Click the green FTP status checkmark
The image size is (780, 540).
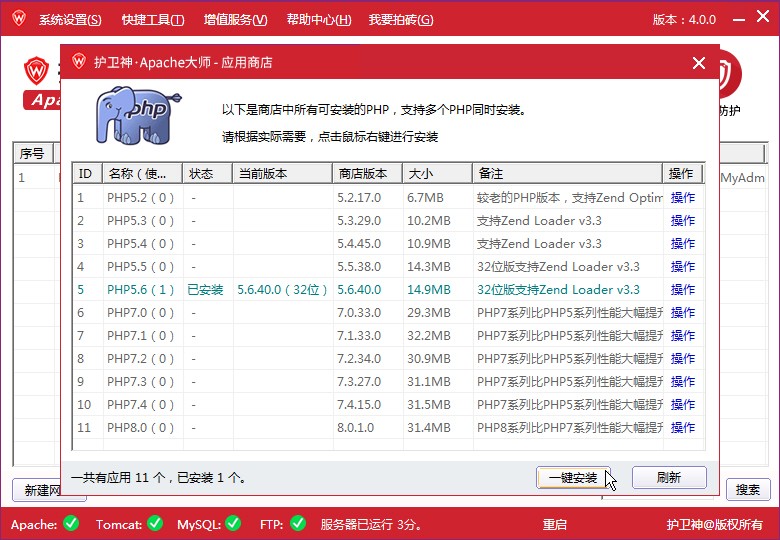point(297,523)
